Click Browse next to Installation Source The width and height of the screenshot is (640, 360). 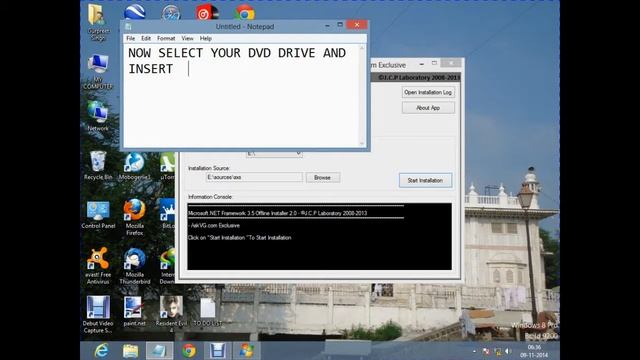(322, 178)
